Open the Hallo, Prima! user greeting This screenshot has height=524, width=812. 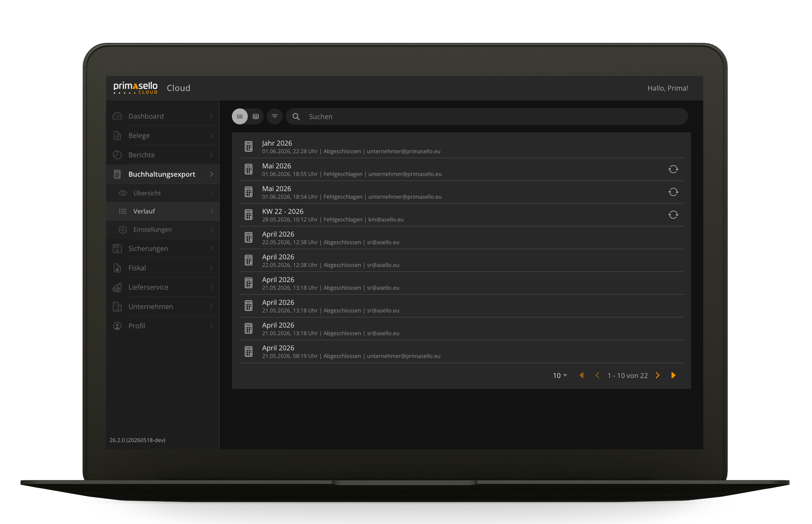(668, 88)
